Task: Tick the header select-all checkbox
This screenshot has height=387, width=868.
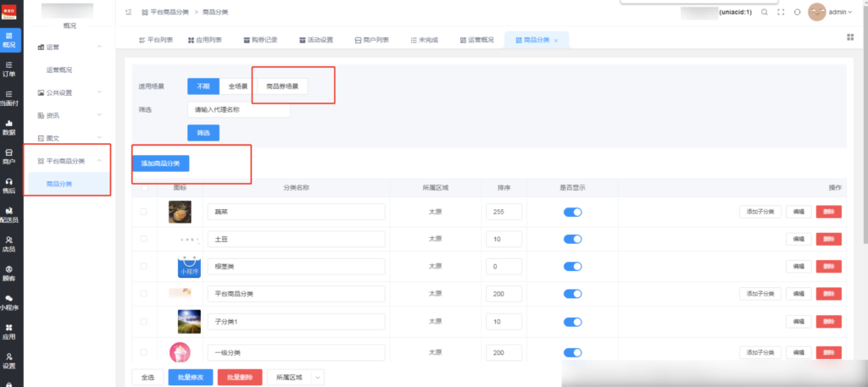Action: (144, 188)
